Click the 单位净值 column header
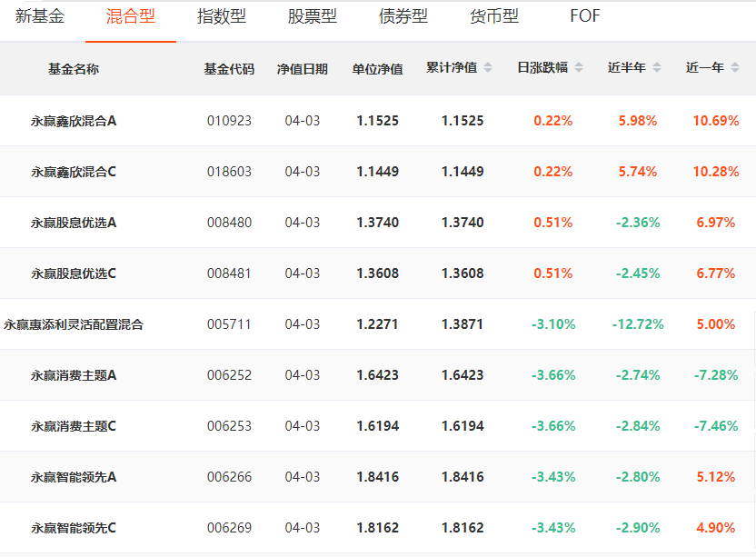 (377, 69)
